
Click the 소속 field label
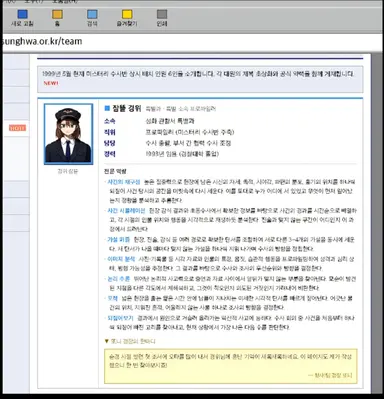110,121
